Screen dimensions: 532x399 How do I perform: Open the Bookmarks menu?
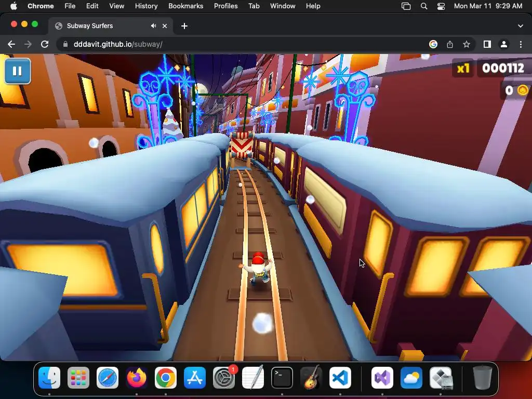click(186, 6)
